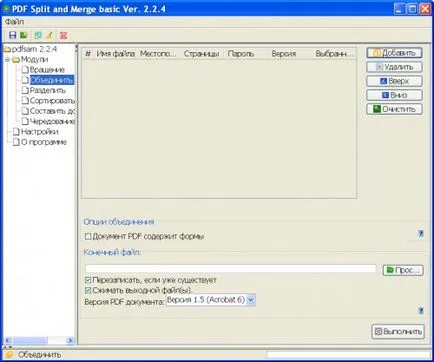Click the clear log broom icon

tap(49, 35)
